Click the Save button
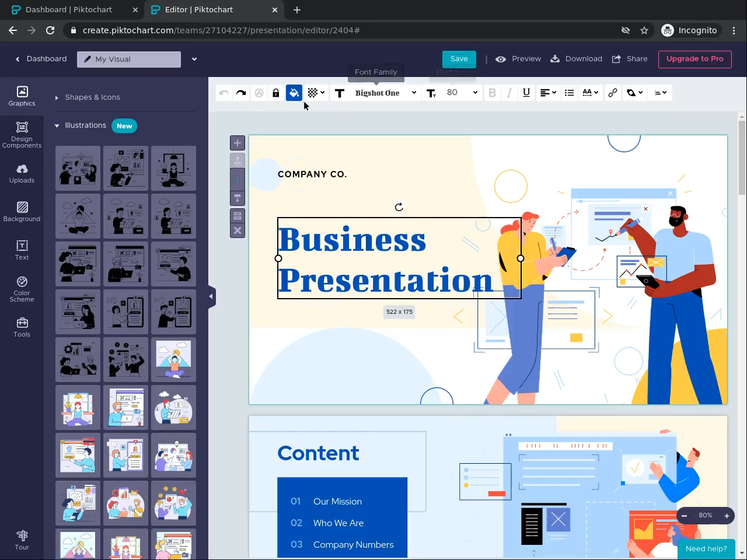 [x=459, y=59]
